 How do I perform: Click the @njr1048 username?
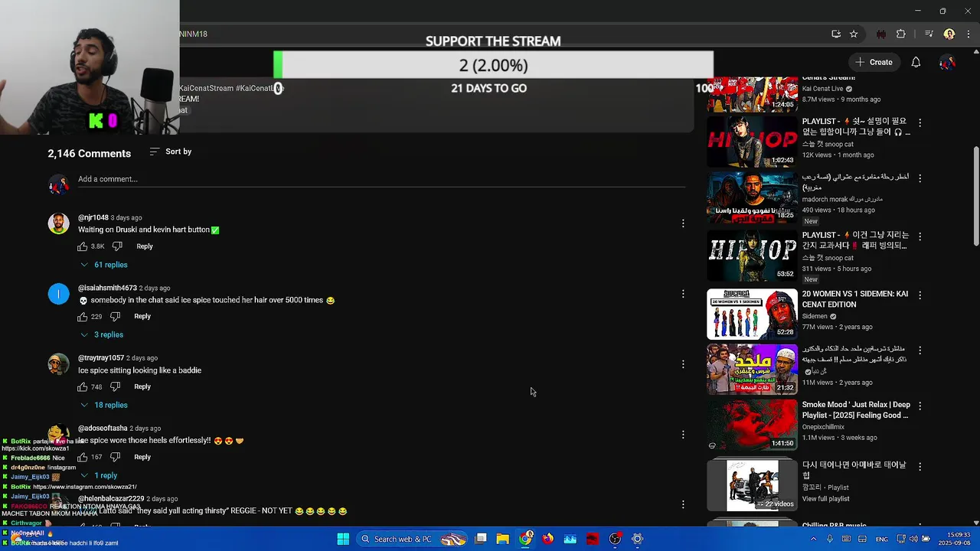[x=93, y=217]
